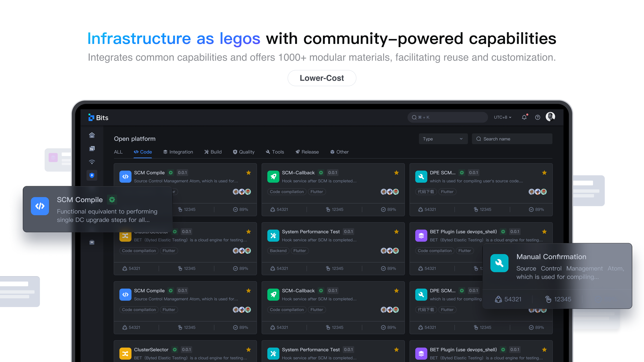Click the System Performance Test tools icon in the second row
The width and height of the screenshot is (644, 362).
click(x=273, y=236)
